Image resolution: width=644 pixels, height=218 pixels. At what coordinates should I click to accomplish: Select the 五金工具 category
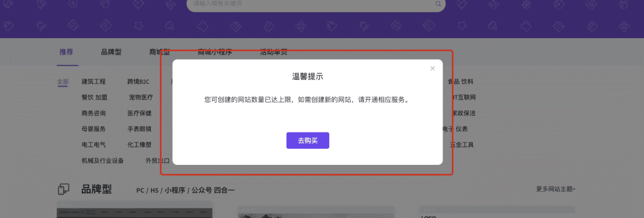point(462,145)
